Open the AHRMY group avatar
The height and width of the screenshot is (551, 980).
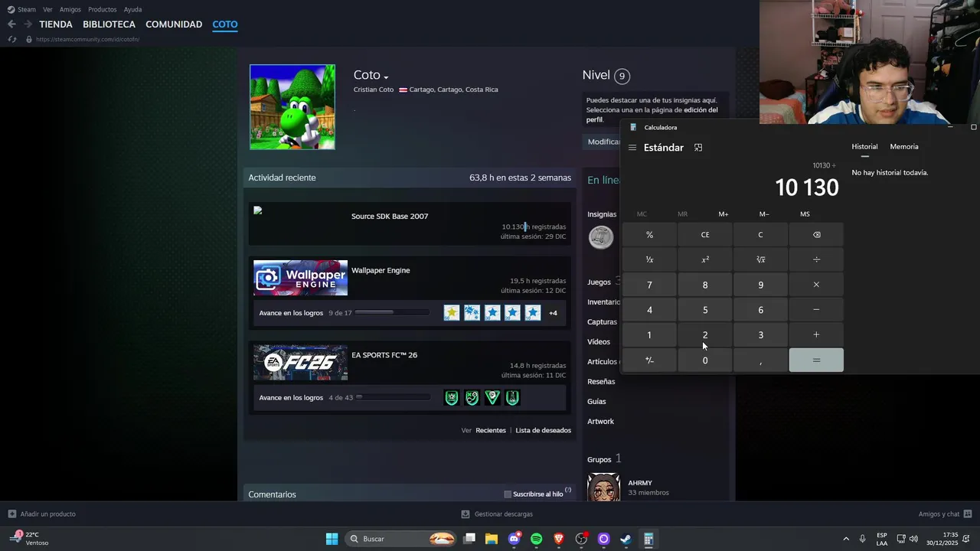[x=603, y=487]
